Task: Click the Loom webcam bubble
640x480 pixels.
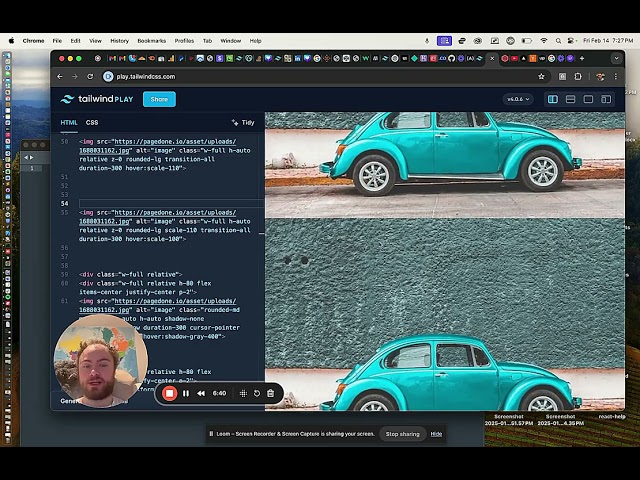Action: pyautogui.click(x=101, y=361)
